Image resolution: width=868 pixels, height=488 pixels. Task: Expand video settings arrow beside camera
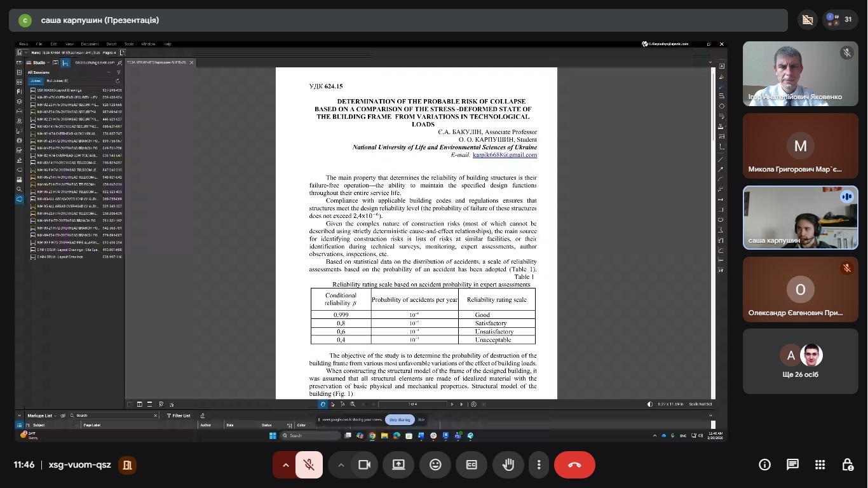click(x=341, y=464)
